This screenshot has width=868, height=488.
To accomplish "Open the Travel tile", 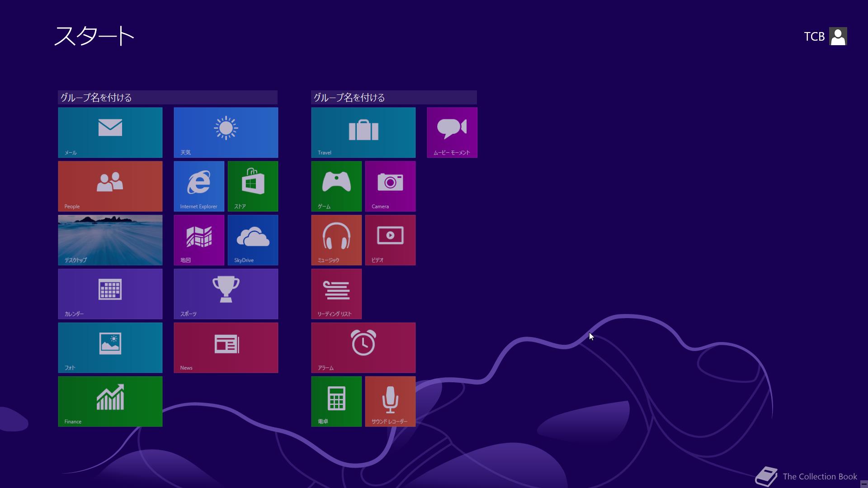I will coord(363,132).
